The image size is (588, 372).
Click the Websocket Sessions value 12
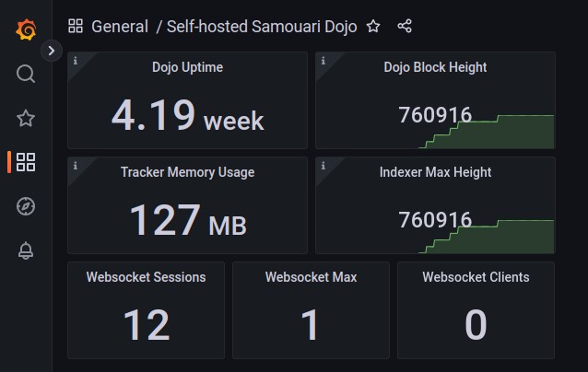147,325
